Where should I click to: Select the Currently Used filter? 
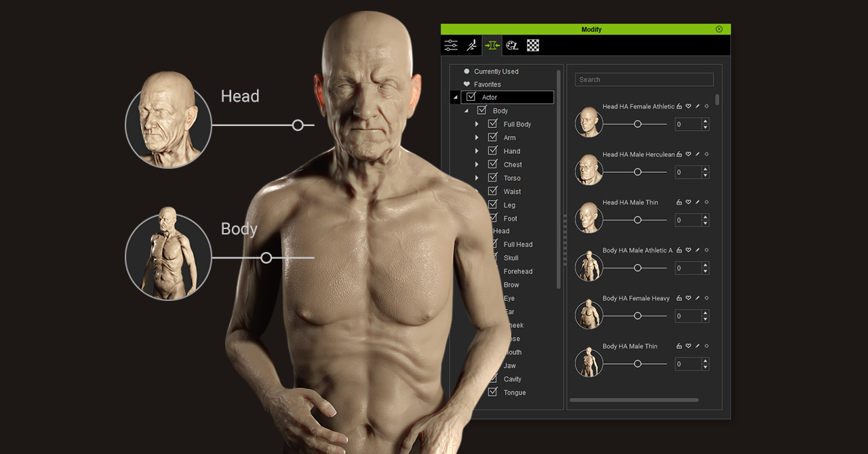tap(496, 71)
